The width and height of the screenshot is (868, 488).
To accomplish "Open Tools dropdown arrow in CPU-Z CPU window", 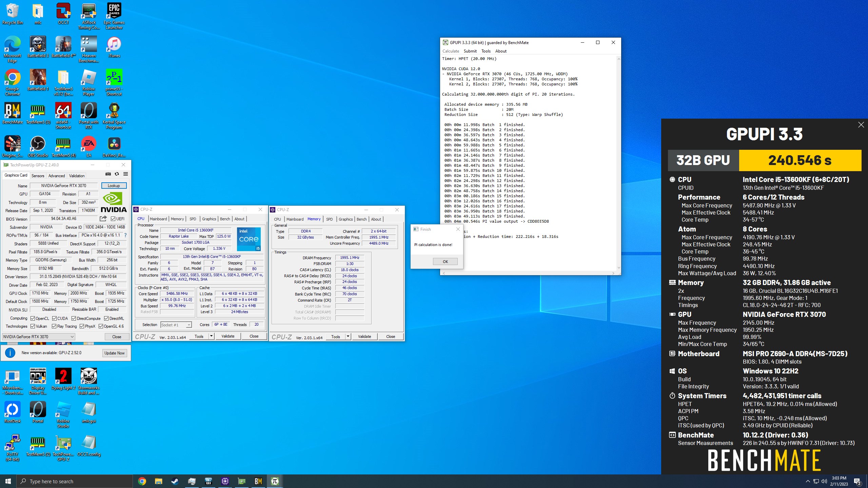I will click(211, 336).
